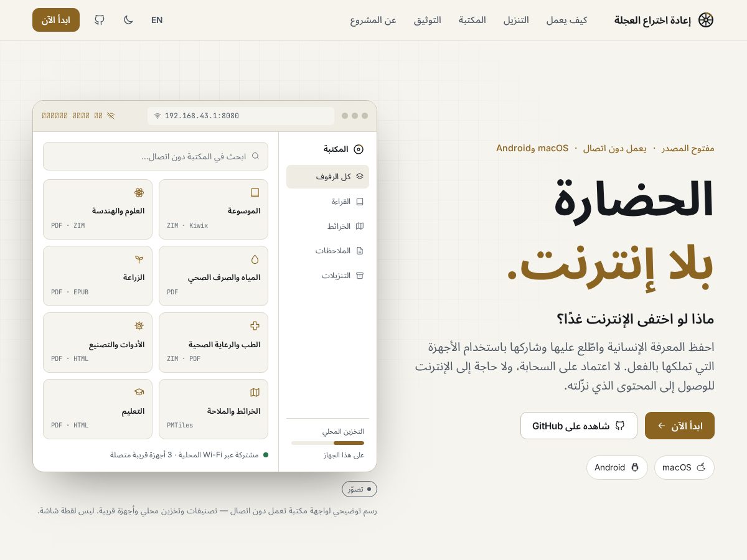Click the 'على هذا الجهاز' text under storage
This screenshot has width=747, height=560.
click(344, 455)
